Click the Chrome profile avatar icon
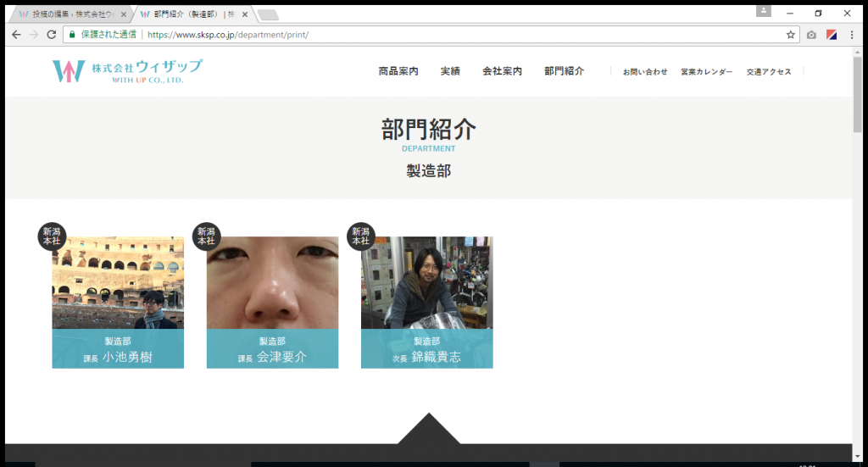The height and width of the screenshot is (467, 868). click(x=764, y=11)
